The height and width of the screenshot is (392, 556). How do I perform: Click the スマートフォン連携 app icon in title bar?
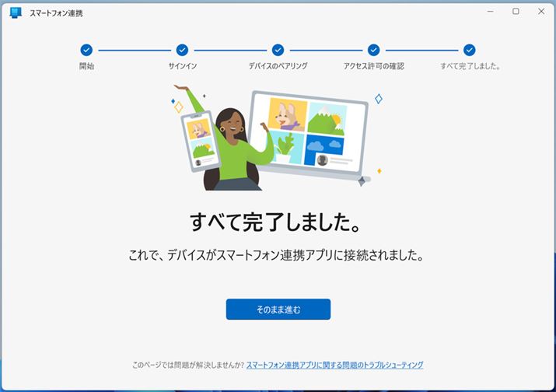[16, 12]
